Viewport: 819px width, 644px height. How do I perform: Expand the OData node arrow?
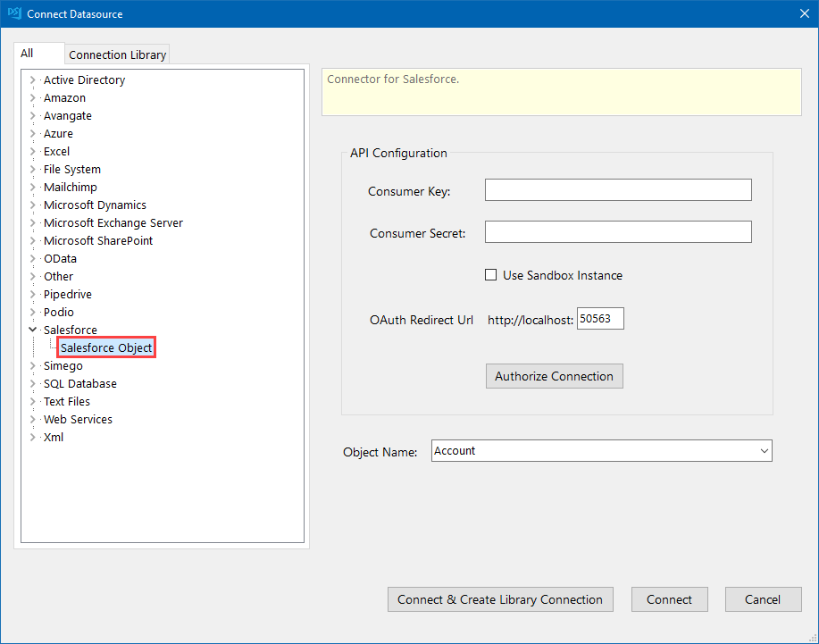click(x=32, y=258)
